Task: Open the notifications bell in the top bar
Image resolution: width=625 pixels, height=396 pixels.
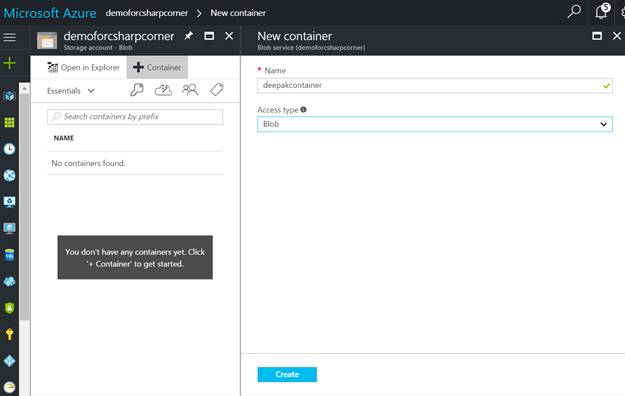Action: [x=601, y=12]
